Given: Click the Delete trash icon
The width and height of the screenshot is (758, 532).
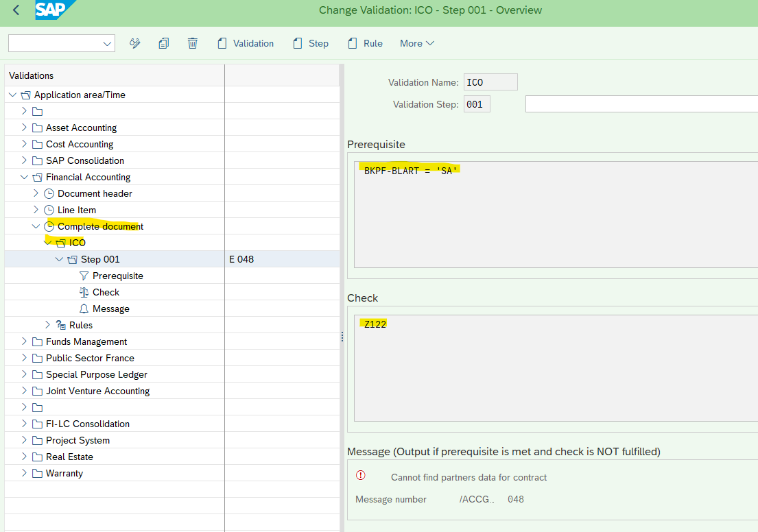Looking at the screenshot, I should click(x=192, y=43).
